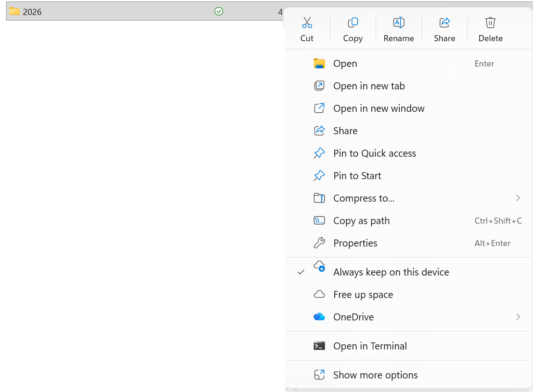Select the OneDrive cloud icon

[319, 317]
